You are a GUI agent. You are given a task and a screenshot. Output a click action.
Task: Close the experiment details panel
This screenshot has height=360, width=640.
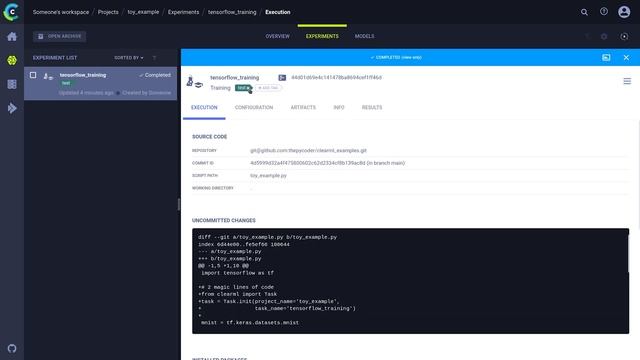click(x=626, y=58)
